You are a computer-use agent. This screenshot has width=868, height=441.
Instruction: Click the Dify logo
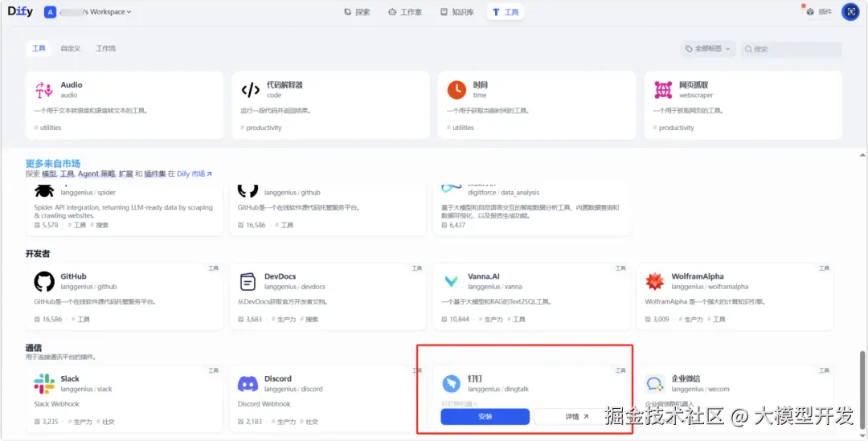point(20,11)
